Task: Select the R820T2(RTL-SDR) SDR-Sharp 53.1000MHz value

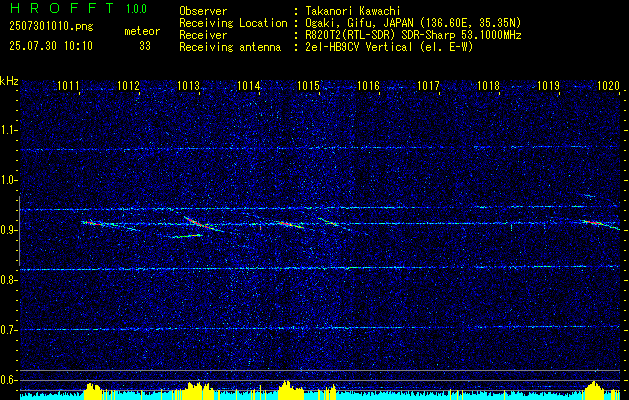Action: tap(413, 35)
